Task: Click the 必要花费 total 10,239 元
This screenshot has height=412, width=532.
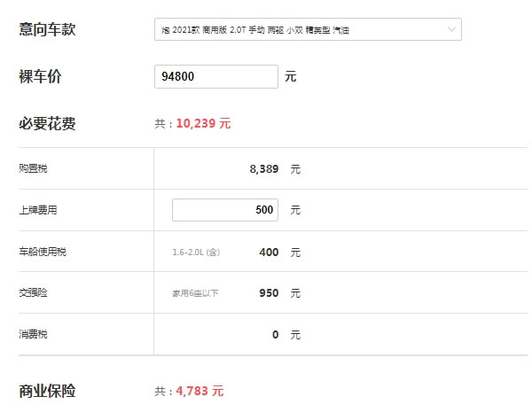Action: 203,123
